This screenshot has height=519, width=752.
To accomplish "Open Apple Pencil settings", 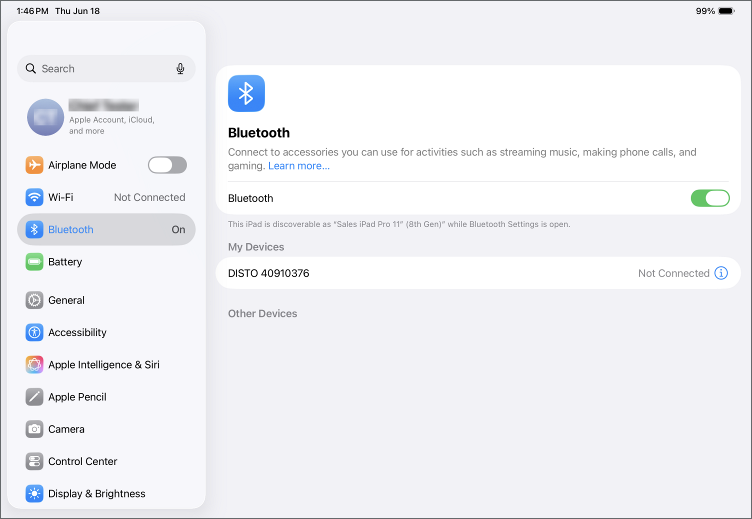I will tap(106, 397).
